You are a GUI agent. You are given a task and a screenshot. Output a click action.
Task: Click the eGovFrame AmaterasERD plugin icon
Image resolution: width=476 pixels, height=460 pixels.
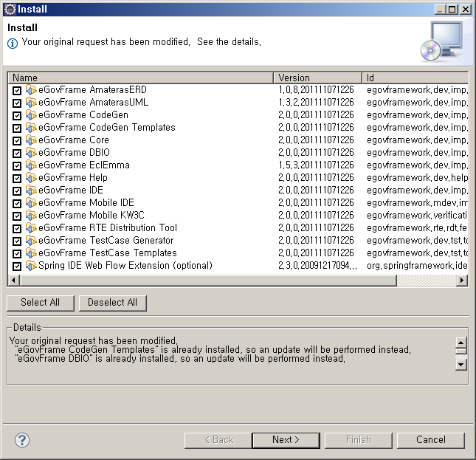31,90
